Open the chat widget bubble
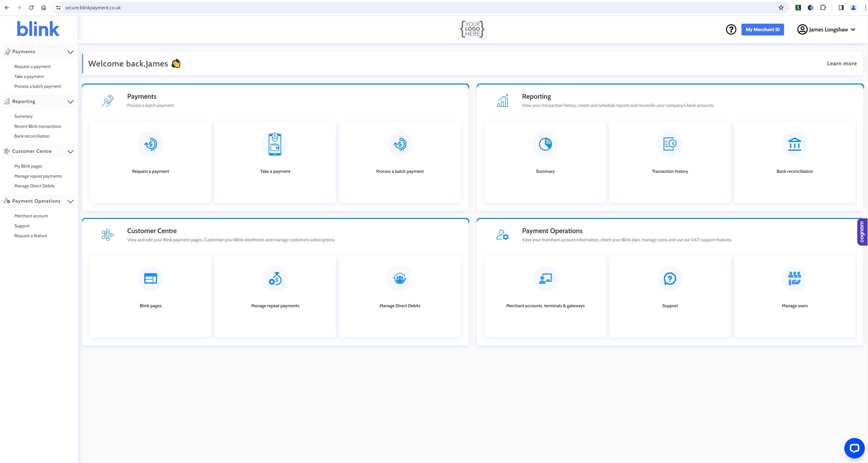Viewport: 868px width, 463px height. [854, 448]
